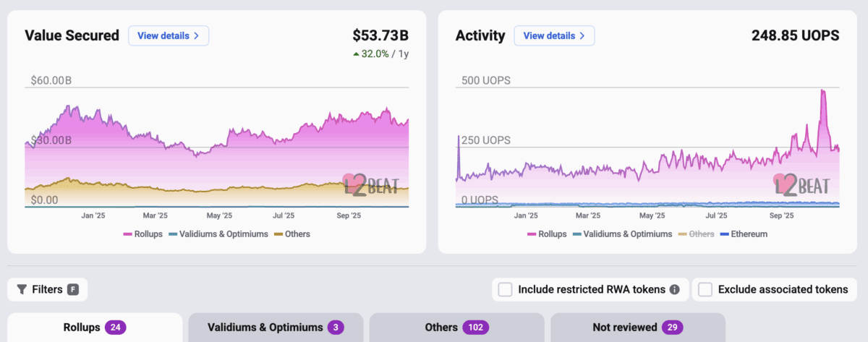
Task: Click the Not reviewed count badge 29
Action: 672,328
